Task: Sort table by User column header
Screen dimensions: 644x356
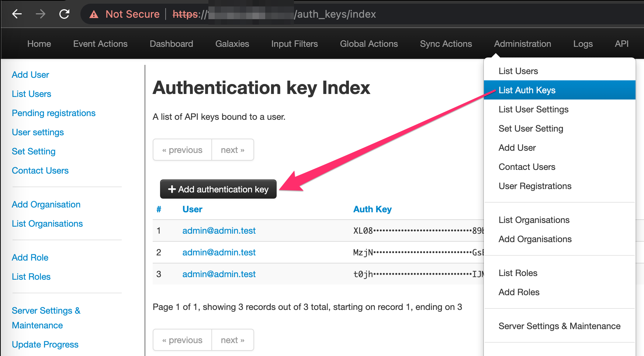Action: coord(192,209)
